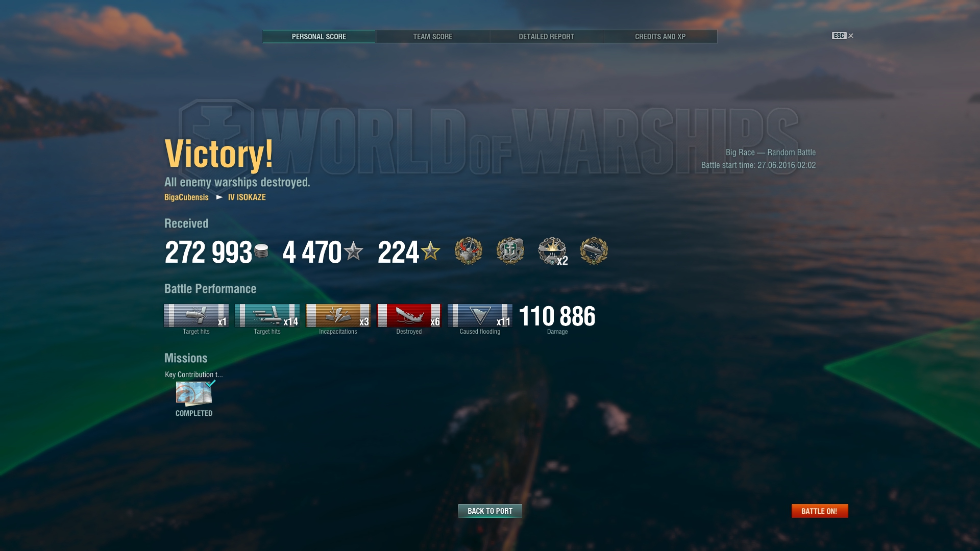Select the Credits and XP tab
This screenshot has width=980, height=551.
[x=660, y=37]
